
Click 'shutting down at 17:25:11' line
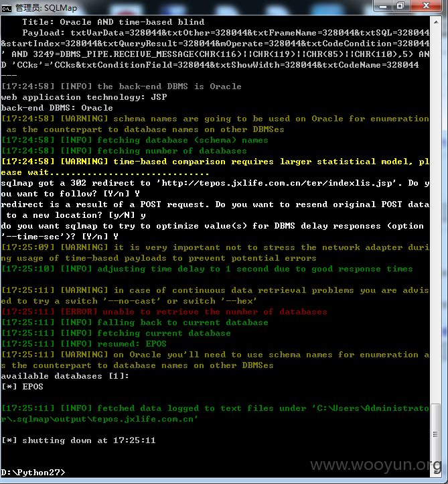pyautogui.click(x=78, y=440)
